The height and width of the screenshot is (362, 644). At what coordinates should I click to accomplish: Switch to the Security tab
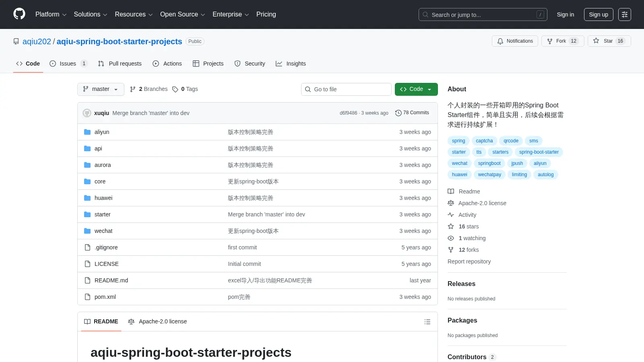coord(250,64)
